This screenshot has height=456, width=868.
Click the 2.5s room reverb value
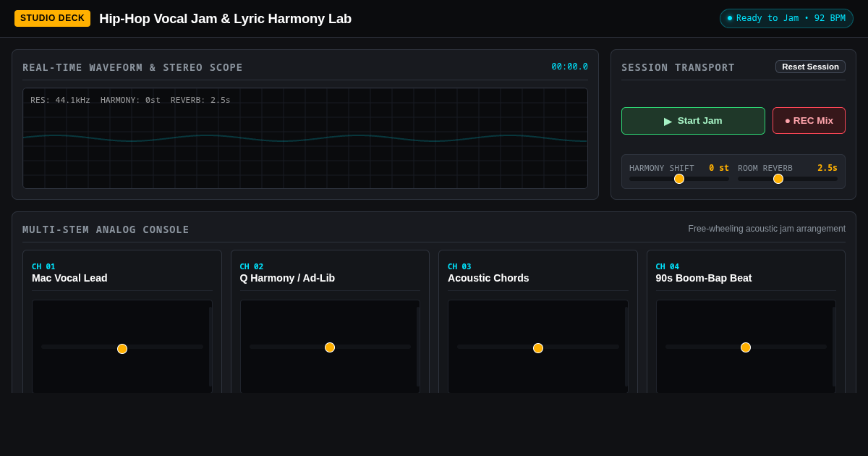click(x=827, y=168)
